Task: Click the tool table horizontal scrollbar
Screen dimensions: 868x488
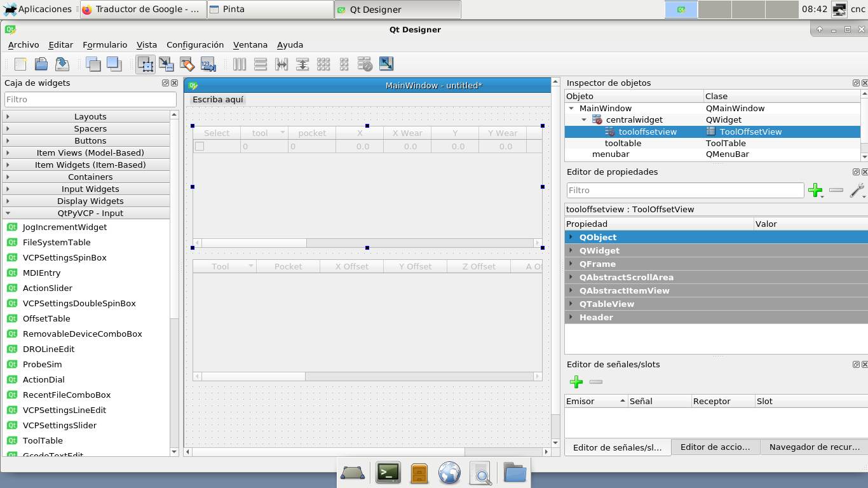Action: click(367, 376)
